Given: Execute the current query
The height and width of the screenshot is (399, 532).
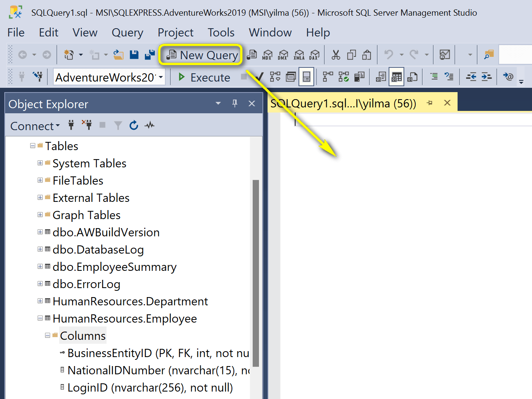Looking at the screenshot, I should tap(204, 77).
